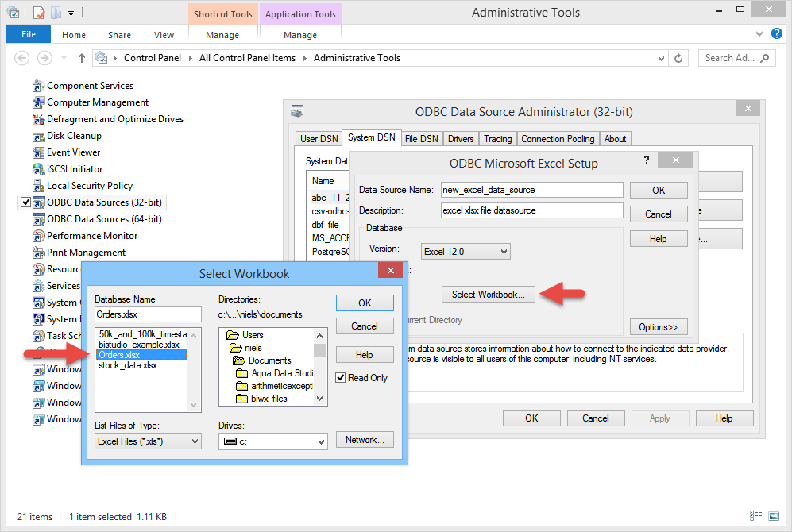Click the Local Security Policy icon
The width and height of the screenshot is (792, 532).
tap(38, 187)
